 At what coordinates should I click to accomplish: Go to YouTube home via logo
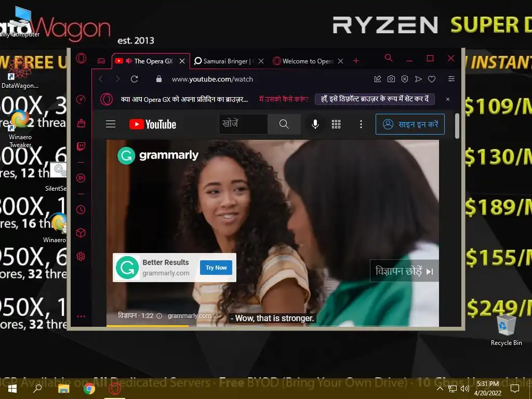tap(153, 125)
